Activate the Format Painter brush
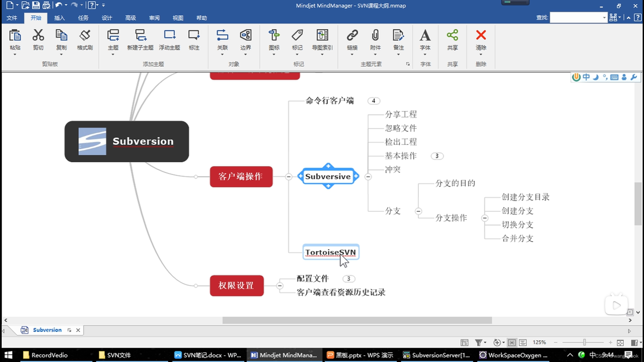Screen dimensions: 644x362 (x=85, y=35)
